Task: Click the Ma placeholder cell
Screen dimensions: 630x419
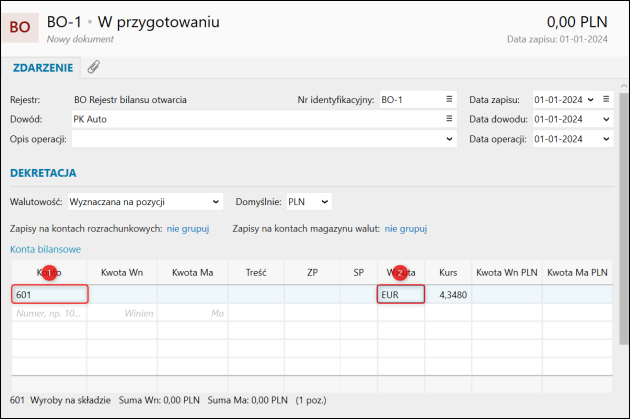Action: pyautogui.click(x=193, y=313)
